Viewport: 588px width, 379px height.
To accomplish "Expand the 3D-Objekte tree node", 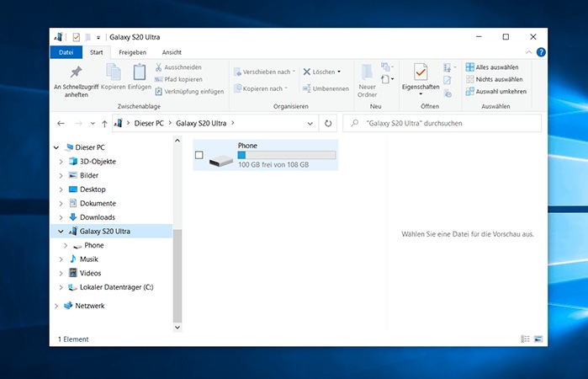I will pyautogui.click(x=61, y=162).
